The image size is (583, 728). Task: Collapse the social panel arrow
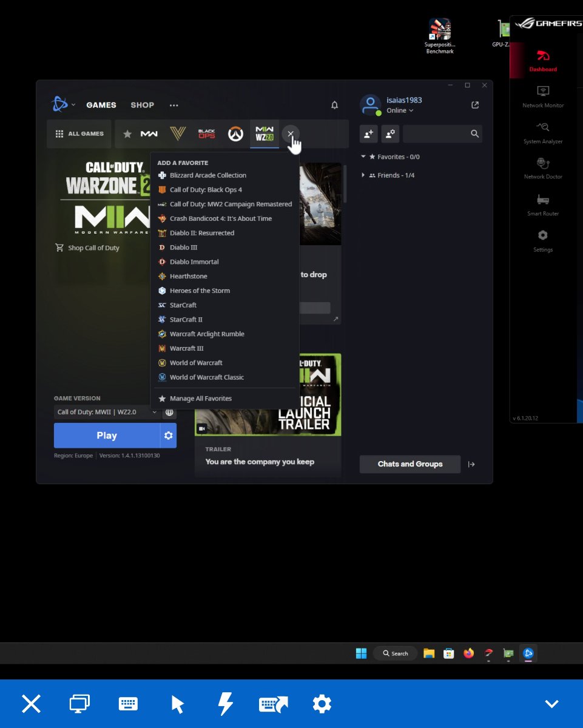472,464
